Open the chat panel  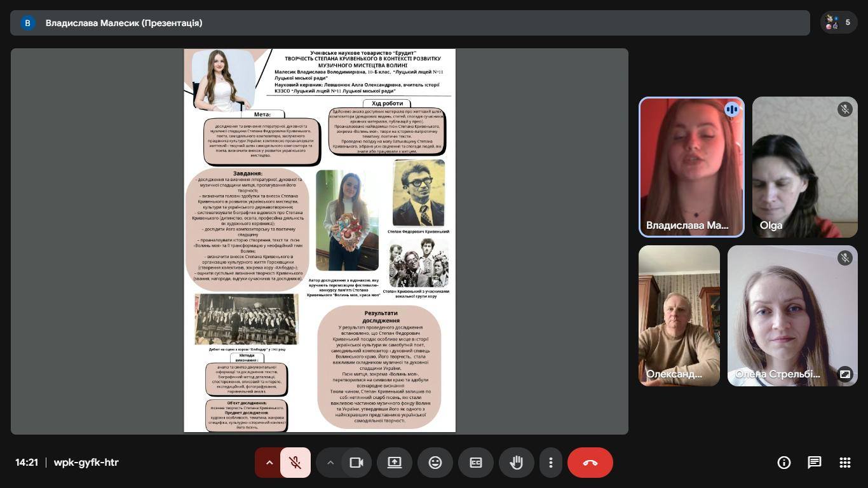click(814, 463)
